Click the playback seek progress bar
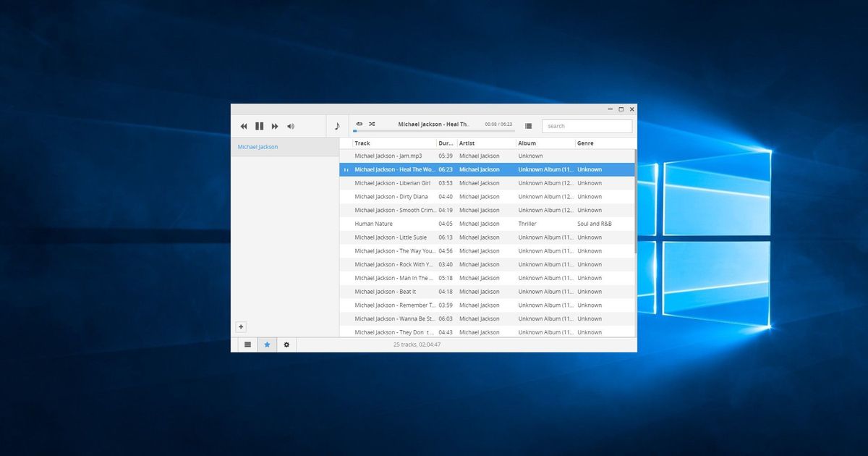 435,131
